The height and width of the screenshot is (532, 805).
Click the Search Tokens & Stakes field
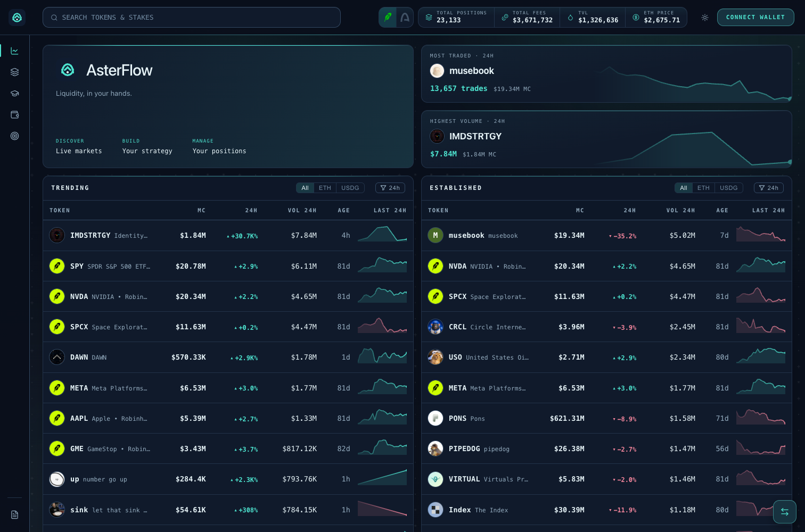tap(192, 18)
